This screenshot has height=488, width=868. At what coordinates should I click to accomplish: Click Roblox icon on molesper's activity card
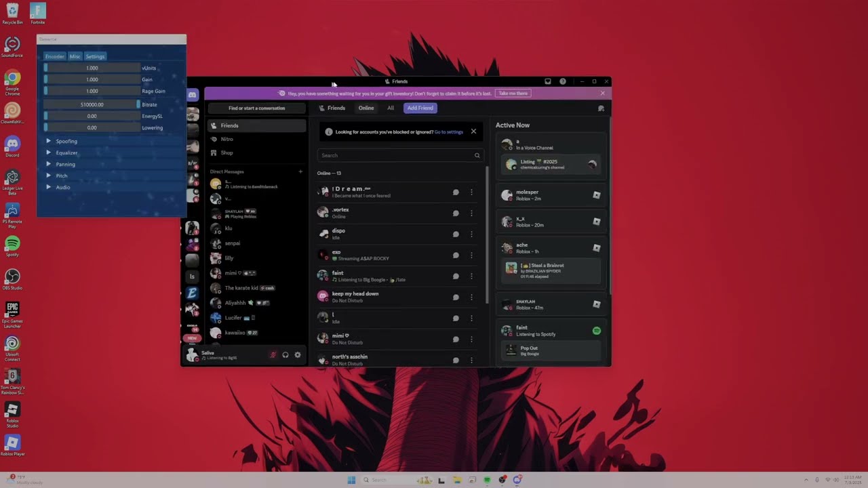coord(597,195)
